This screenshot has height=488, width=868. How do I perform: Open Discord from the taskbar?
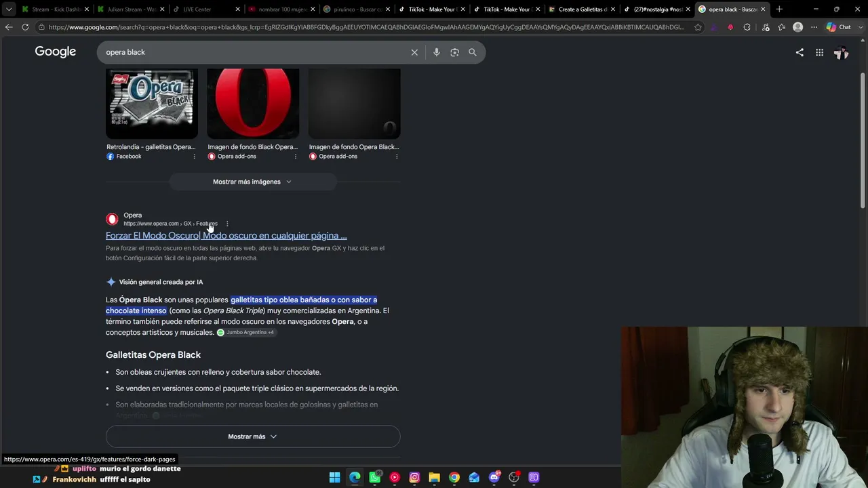click(494, 477)
